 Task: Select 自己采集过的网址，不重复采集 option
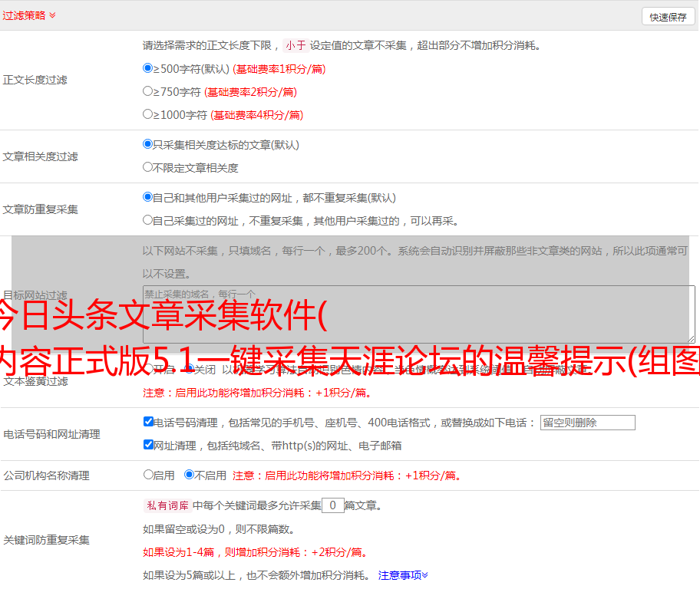tap(147, 220)
